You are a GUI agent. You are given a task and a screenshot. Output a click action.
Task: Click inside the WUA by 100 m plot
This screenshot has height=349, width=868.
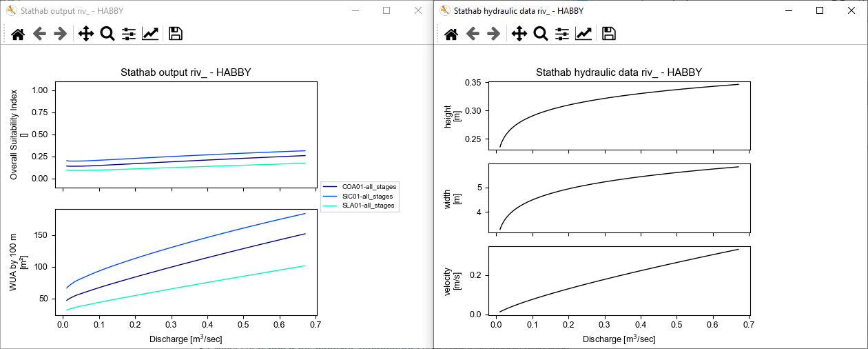(x=186, y=262)
